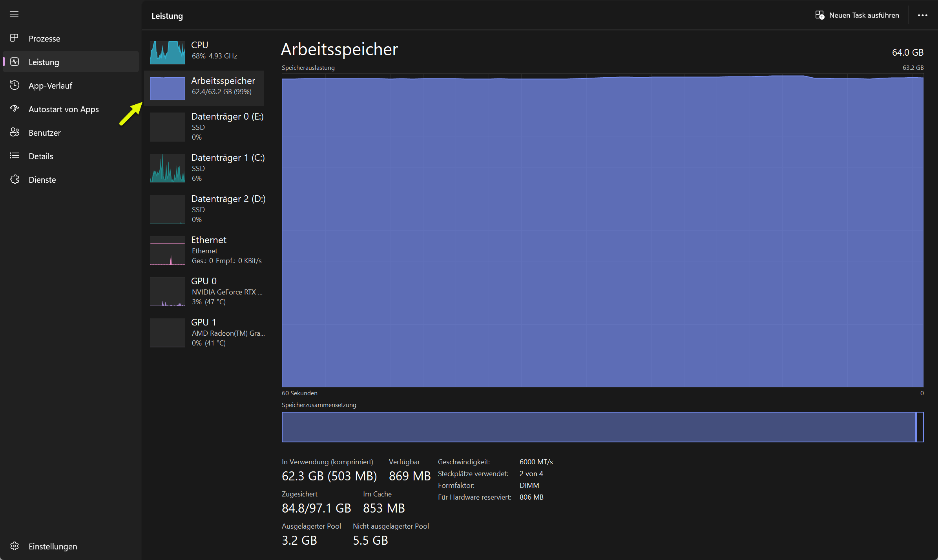Click the Leistung heartbeat icon

tap(15, 62)
